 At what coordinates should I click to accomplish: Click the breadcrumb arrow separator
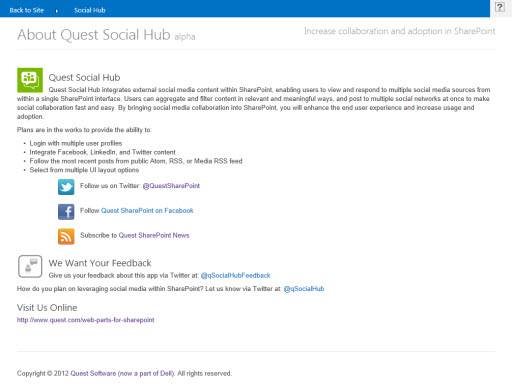[57, 11]
